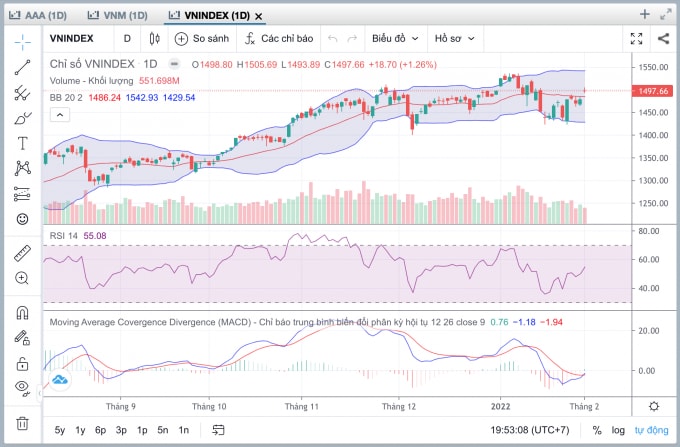Open the collapsed side panel handle
Viewport: 680px width, 447px height.
(40, 393)
